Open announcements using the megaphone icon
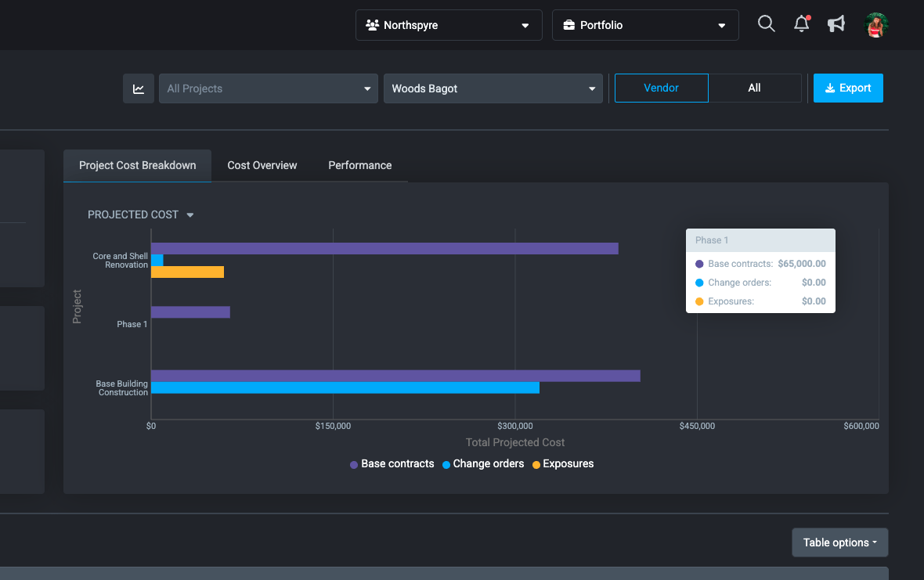 click(836, 24)
